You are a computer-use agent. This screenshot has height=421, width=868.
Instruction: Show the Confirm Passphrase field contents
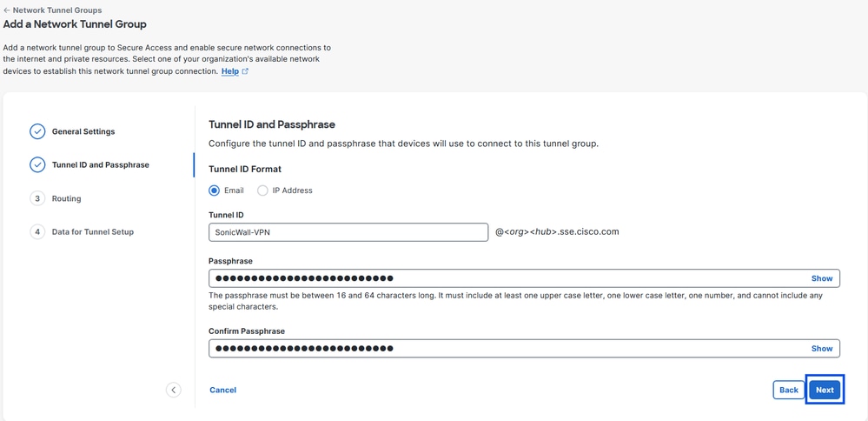[821, 349]
